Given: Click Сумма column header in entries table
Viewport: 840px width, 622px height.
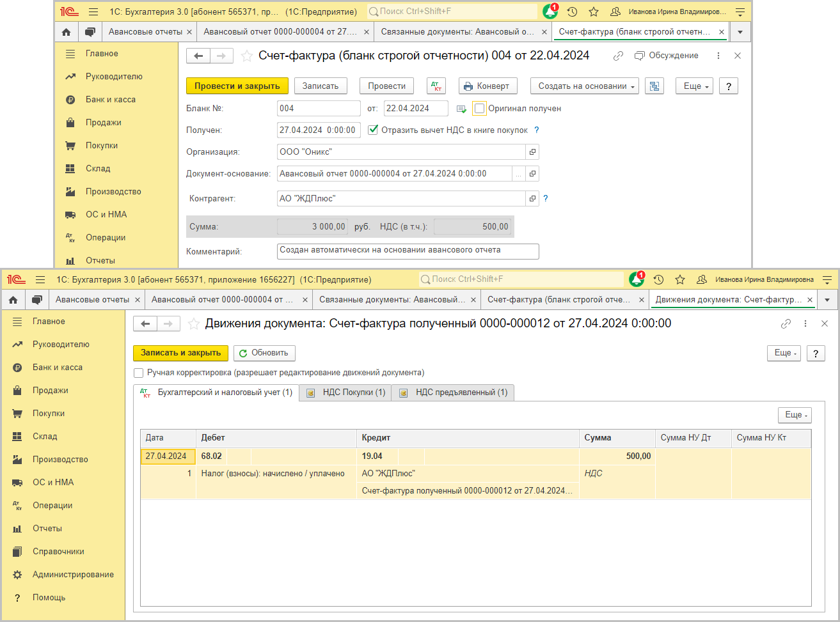Looking at the screenshot, I should point(617,438).
